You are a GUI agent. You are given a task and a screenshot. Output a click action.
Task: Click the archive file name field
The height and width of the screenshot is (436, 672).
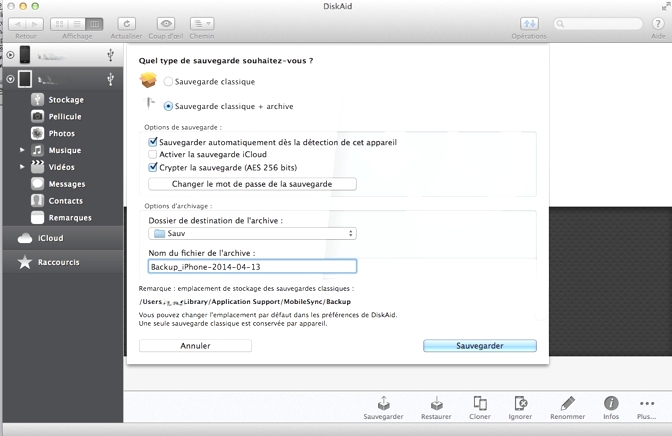click(x=252, y=267)
